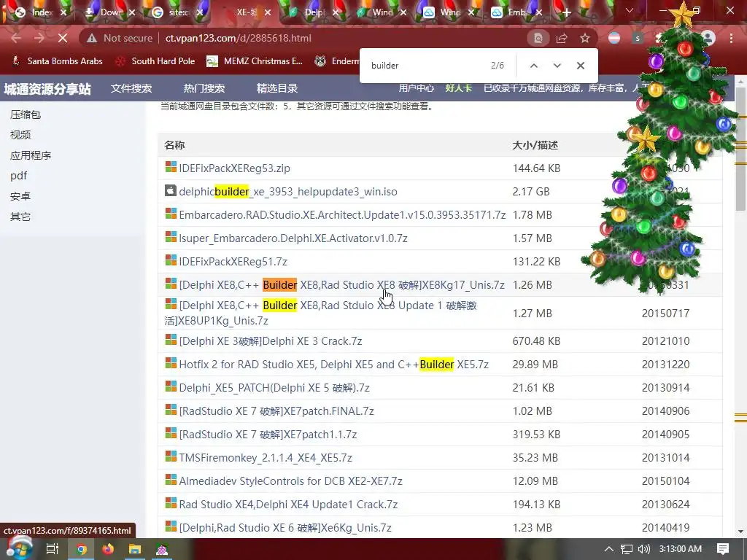
Task: Open the Xe6Kg_Unis.7z file link
Action: click(285, 528)
